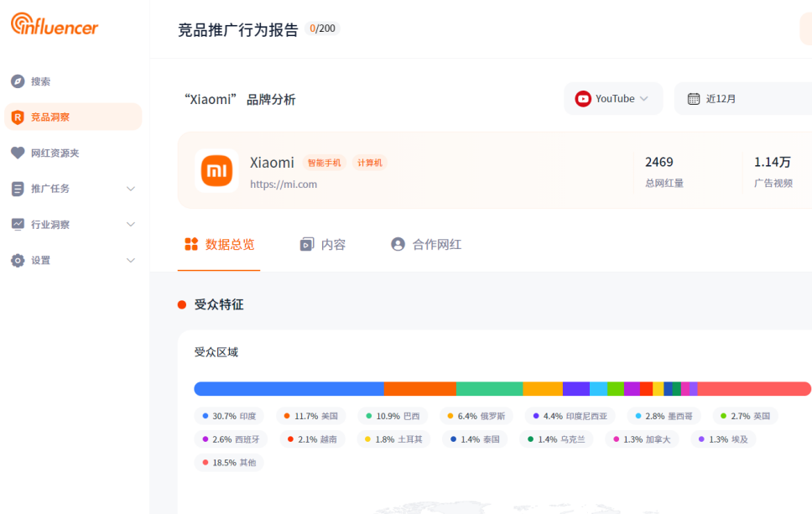Screen dimensions: 812x514
Task: Open the https://mi.com link
Action: (x=284, y=184)
